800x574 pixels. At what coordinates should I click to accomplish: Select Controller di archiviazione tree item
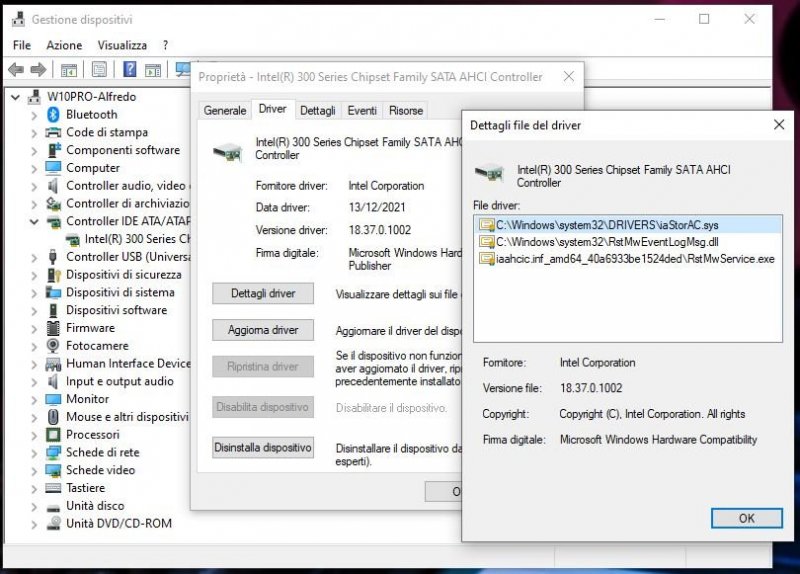click(x=118, y=204)
